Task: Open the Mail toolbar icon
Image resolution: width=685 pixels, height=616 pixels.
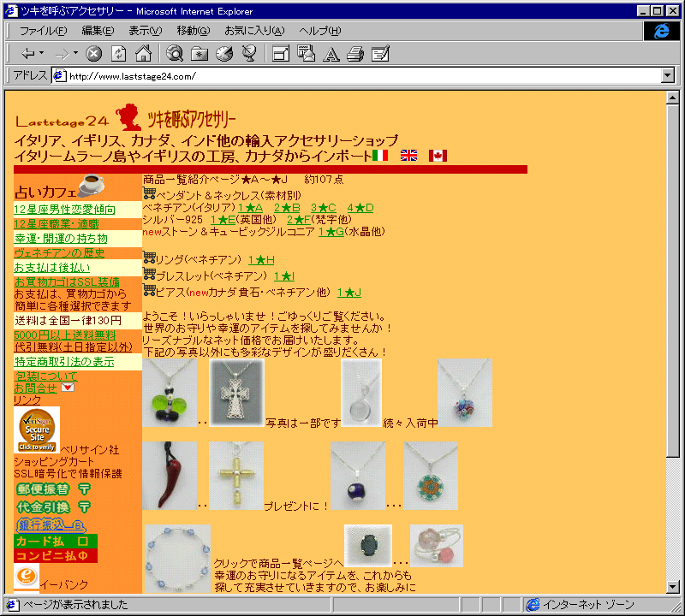Action: pos(306,54)
